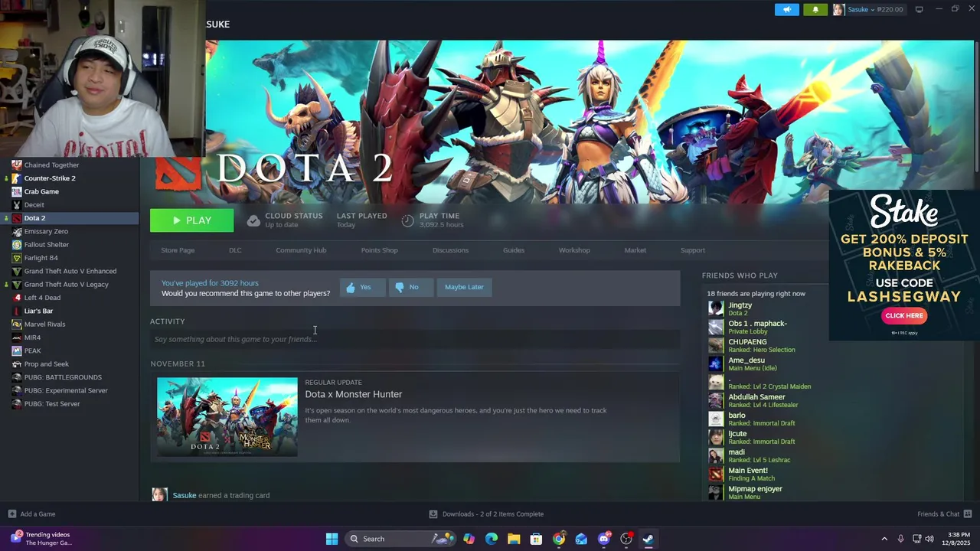Click Add a Game plus button
This screenshot has height=551, width=980.
pos(11,514)
